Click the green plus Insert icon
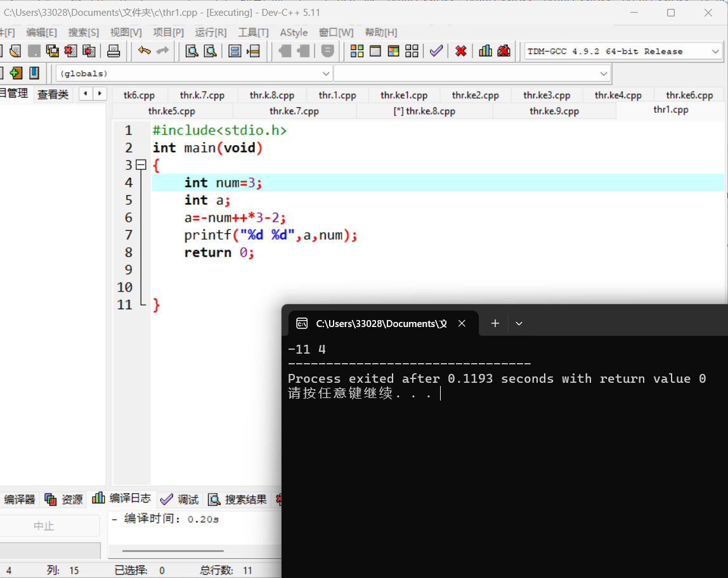The width and height of the screenshot is (728, 578). (x=15, y=74)
